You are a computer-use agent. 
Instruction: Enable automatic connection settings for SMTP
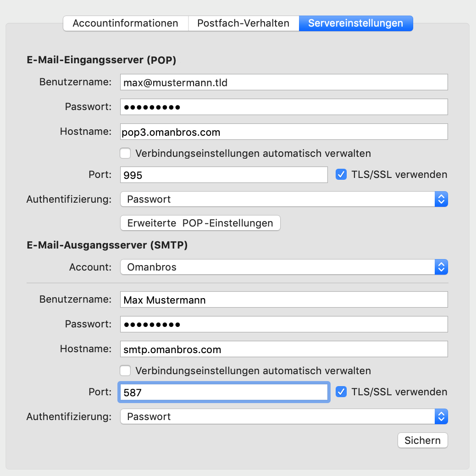click(x=125, y=371)
